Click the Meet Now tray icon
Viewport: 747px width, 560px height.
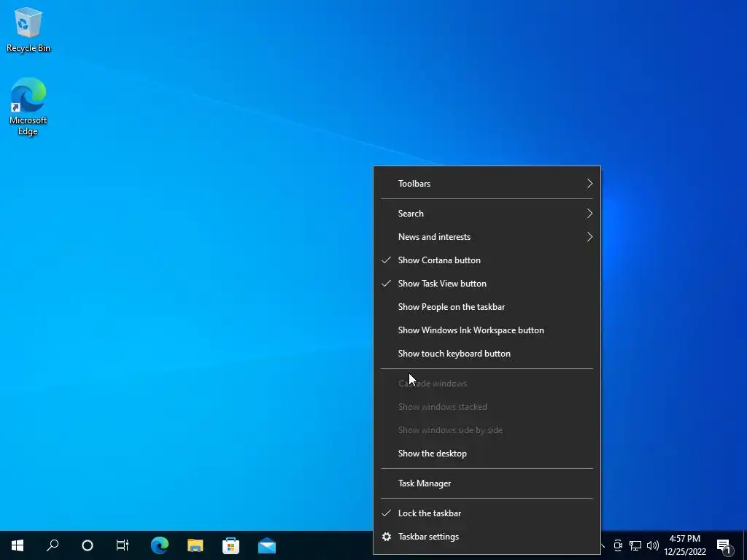click(x=618, y=545)
